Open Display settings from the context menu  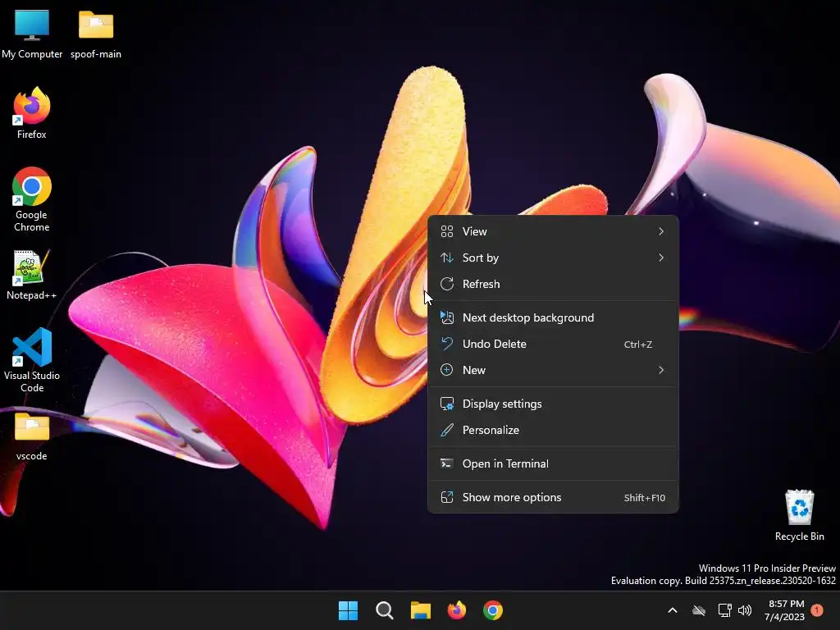pyautogui.click(x=554, y=404)
